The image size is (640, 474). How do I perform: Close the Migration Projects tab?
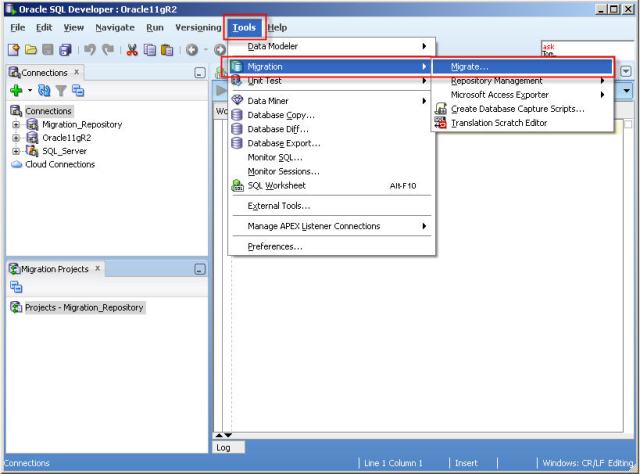98,269
